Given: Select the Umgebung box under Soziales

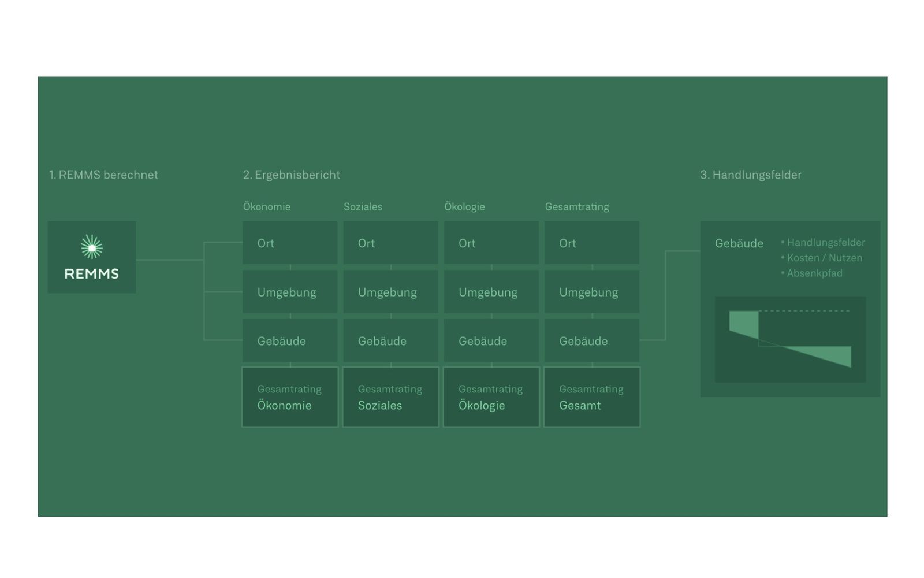Looking at the screenshot, I should tap(390, 292).
